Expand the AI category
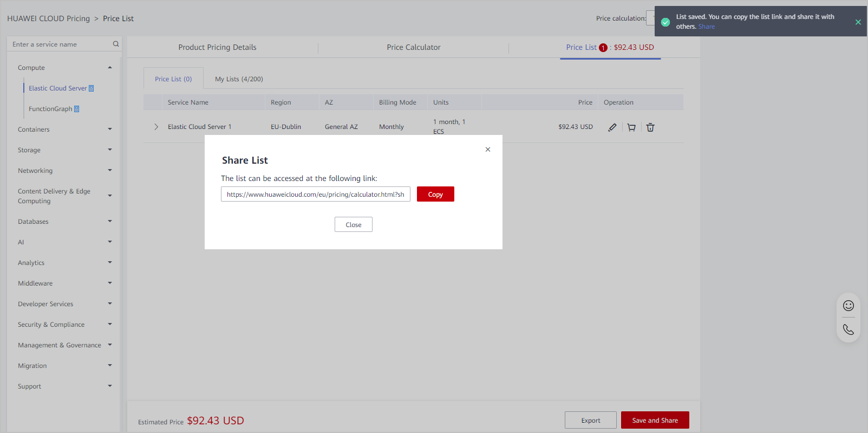 (x=110, y=242)
